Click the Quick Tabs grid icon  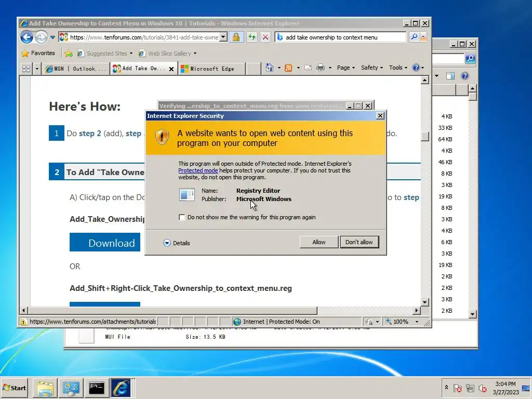tap(26, 69)
